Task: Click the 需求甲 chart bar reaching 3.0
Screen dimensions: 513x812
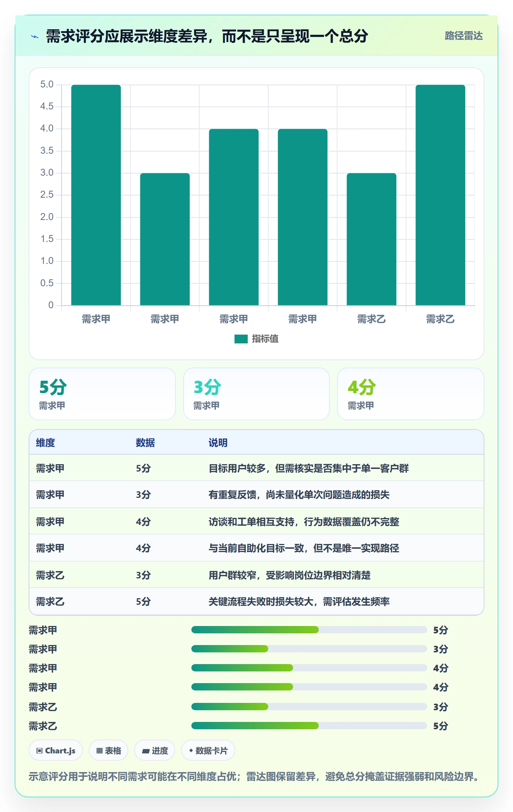Action: click(x=165, y=239)
